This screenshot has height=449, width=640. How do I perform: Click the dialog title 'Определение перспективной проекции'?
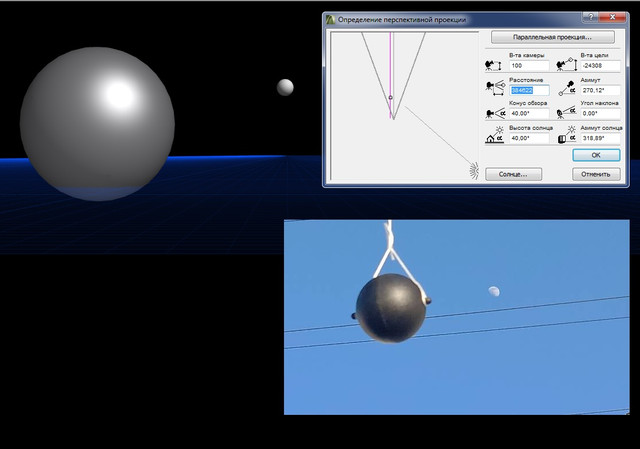[x=402, y=20]
